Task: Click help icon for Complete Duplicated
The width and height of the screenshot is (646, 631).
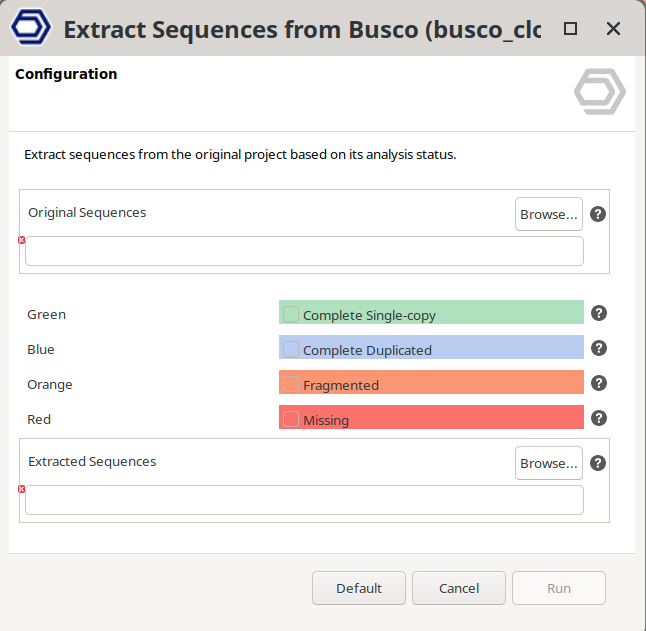Action: tap(599, 348)
